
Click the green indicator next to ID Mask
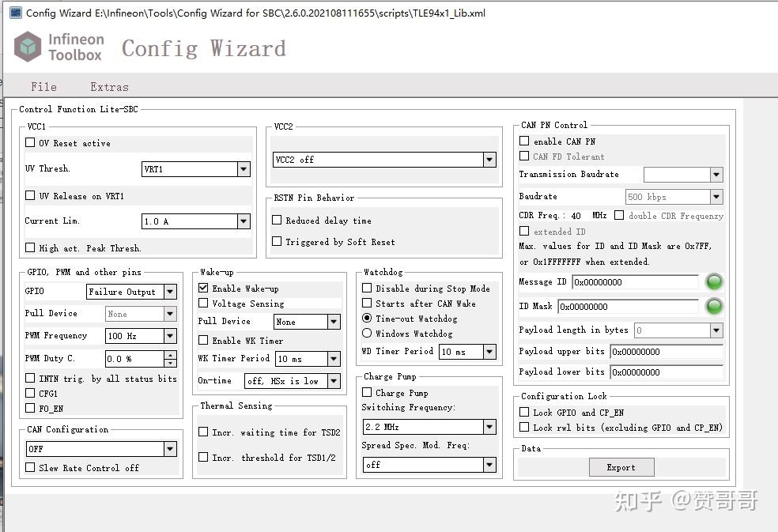(x=714, y=306)
